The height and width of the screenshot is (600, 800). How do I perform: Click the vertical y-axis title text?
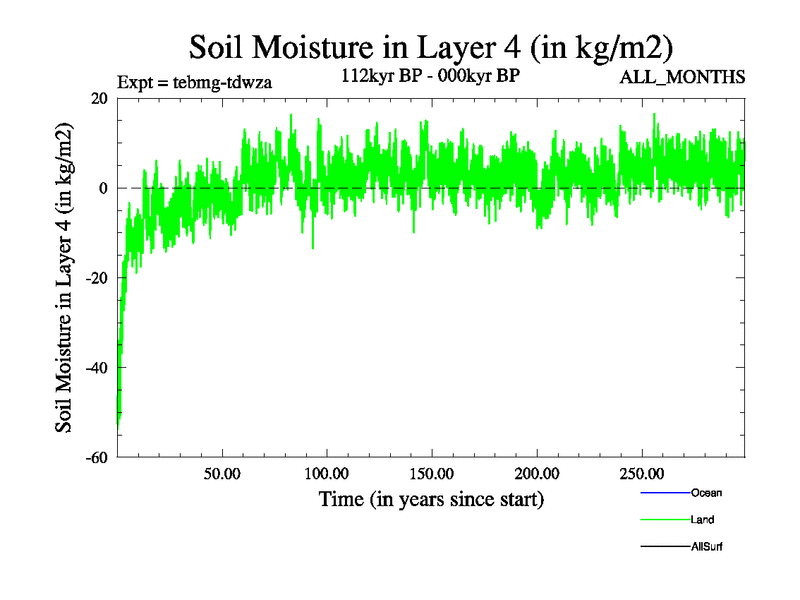[x=64, y=277]
